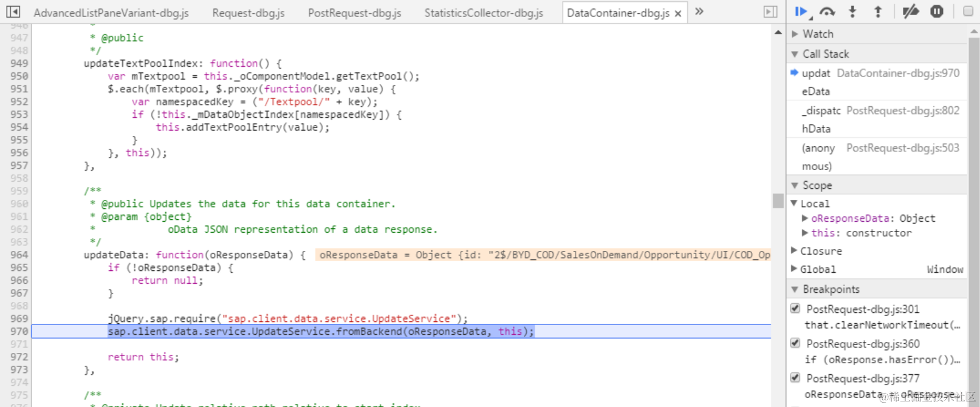Show more tabs with the overflow chevron
The height and width of the screenshot is (407, 980).
[x=699, y=12]
